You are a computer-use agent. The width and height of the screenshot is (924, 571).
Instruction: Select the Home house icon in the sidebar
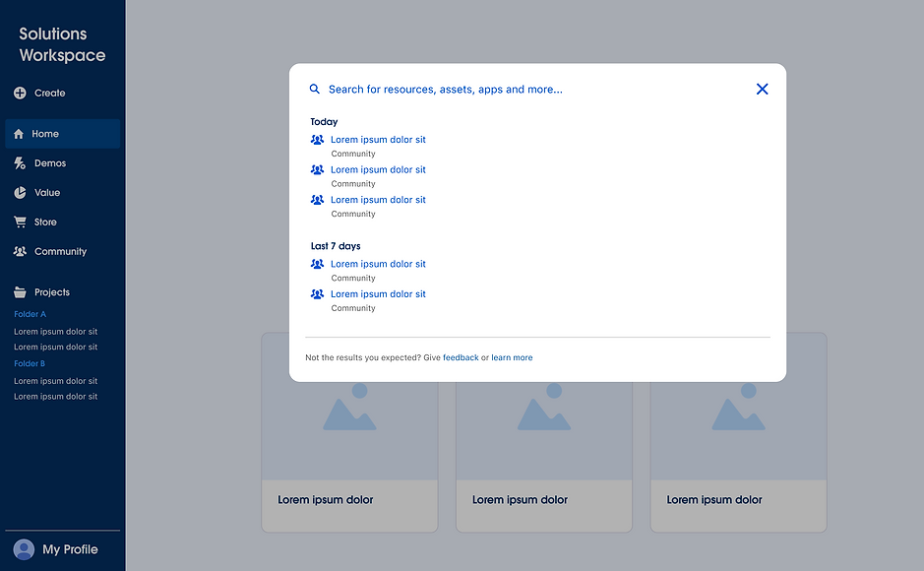(20, 134)
